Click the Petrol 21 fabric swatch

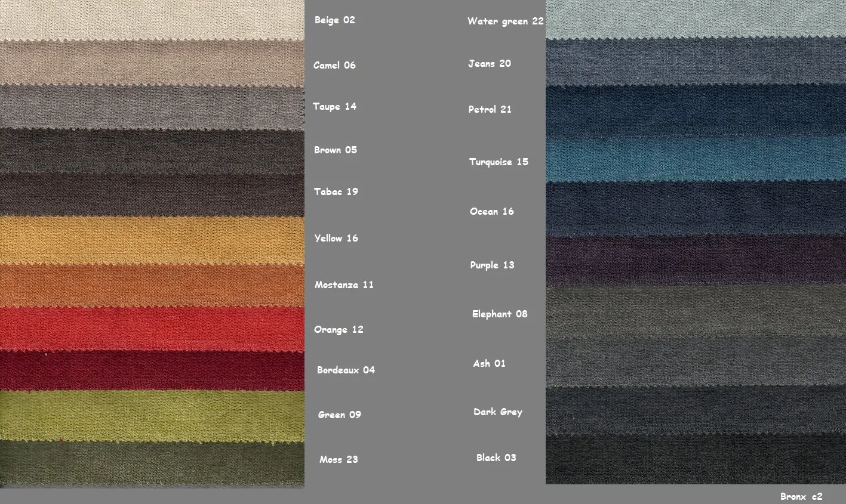696,111
